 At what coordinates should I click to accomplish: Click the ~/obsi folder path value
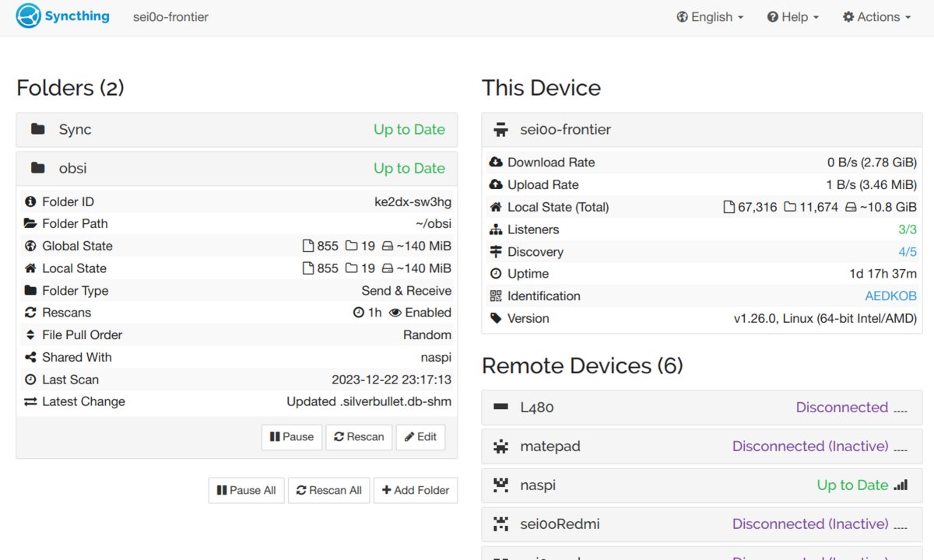(434, 224)
